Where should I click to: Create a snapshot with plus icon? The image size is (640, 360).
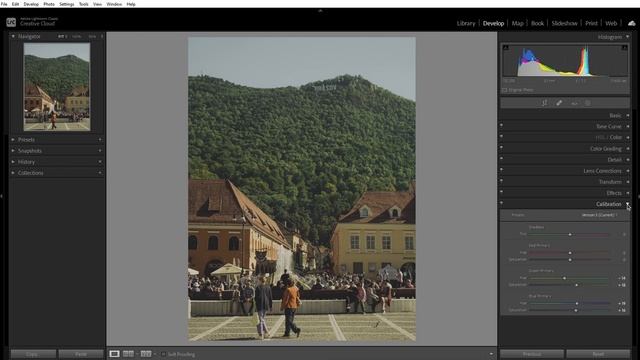coord(100,151)
